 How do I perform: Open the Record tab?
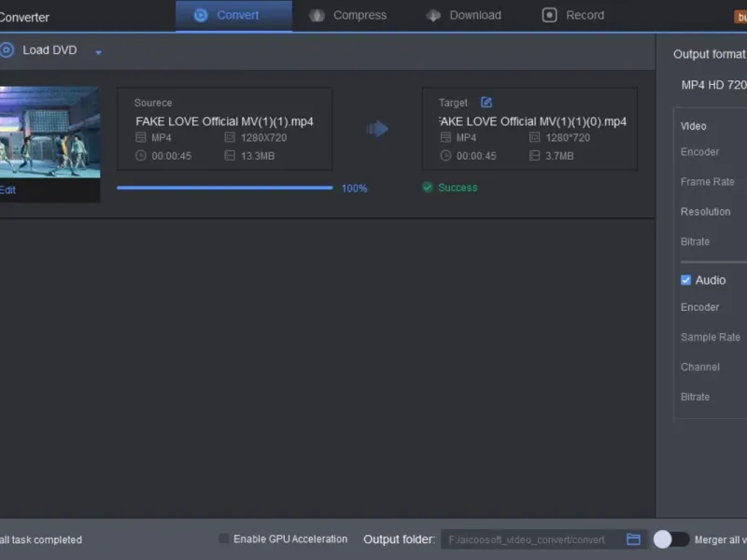573,15
